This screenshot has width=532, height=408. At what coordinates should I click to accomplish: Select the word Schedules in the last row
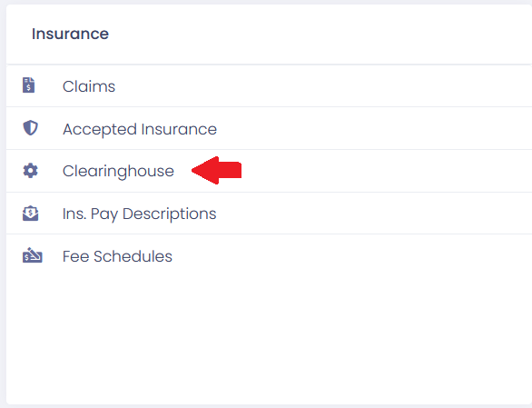[133, 256]
